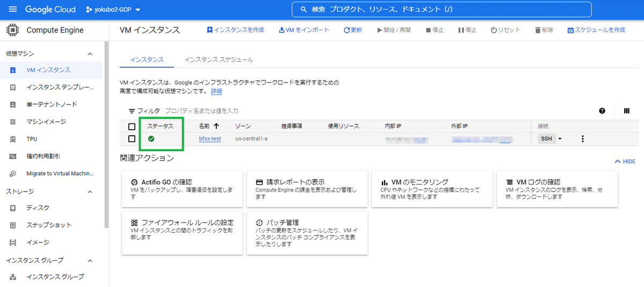Click the sidebar vertical scrollbar

click(x=106, y=134)
